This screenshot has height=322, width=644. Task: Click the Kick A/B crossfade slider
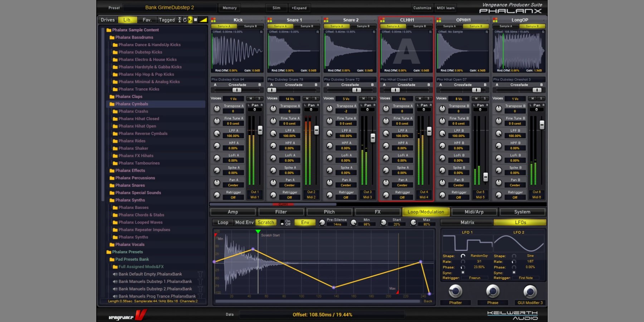click(237, 90)
